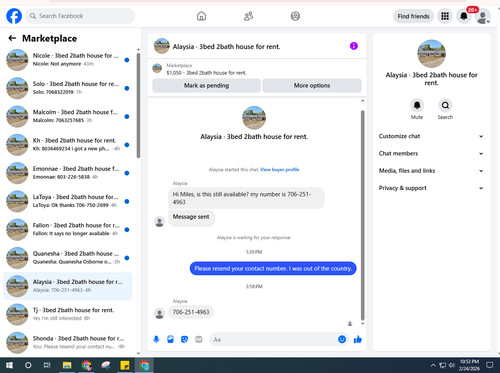
Task: Open Sticky Notes from the taskbar
Action: point(125,365)
